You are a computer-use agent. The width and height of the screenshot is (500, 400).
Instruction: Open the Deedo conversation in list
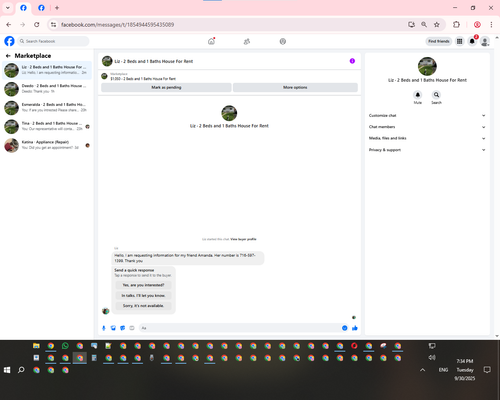47,89
